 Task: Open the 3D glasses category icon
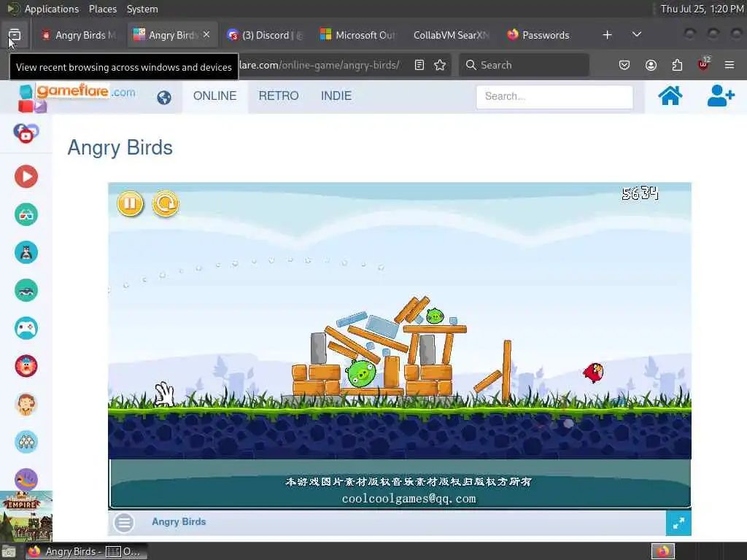tap(26, 214)
